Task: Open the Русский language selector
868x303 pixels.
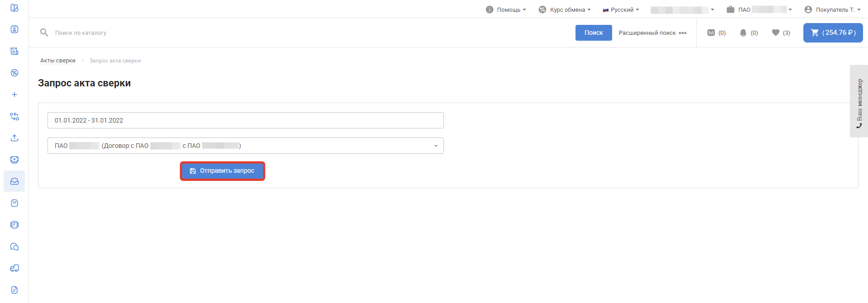Action: [621, 9]
